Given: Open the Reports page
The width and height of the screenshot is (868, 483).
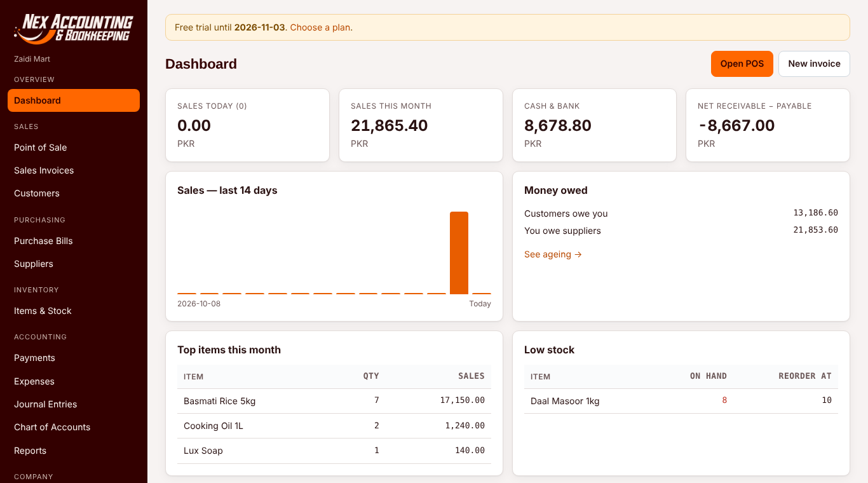Looking at the screenshot, I should [74, 451].
